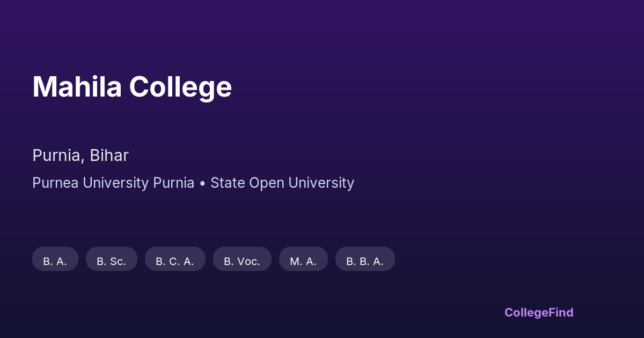Select the B. Voc. course chip
Viewport: 644px width, 338px height.
click(242, 261)
